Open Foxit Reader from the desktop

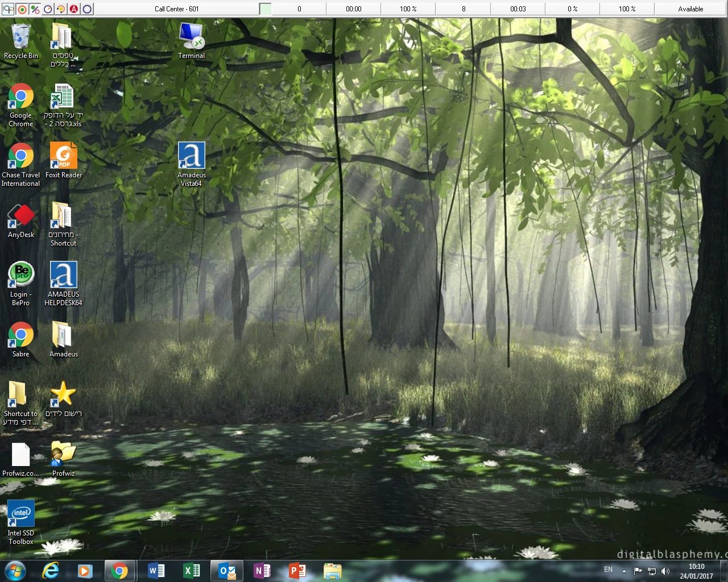click(x=63, y=156)
